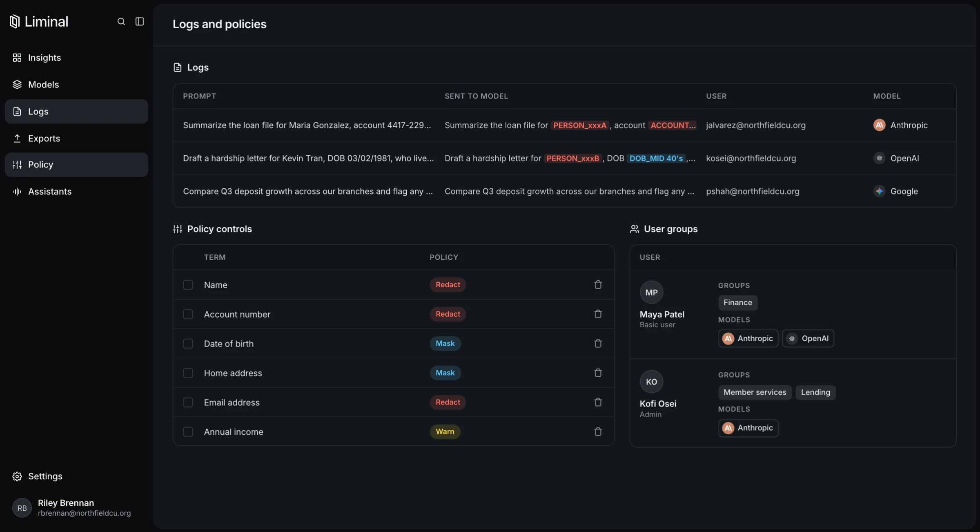Check the Home address term checkbox
The height and width of the screenshot is (532, 980).
188,373
